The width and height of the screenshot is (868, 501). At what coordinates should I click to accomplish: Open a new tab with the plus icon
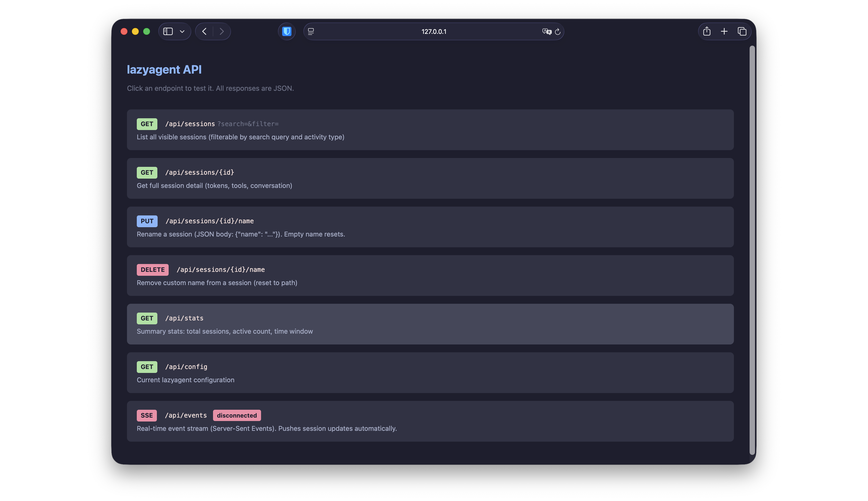tap(724, 31)
